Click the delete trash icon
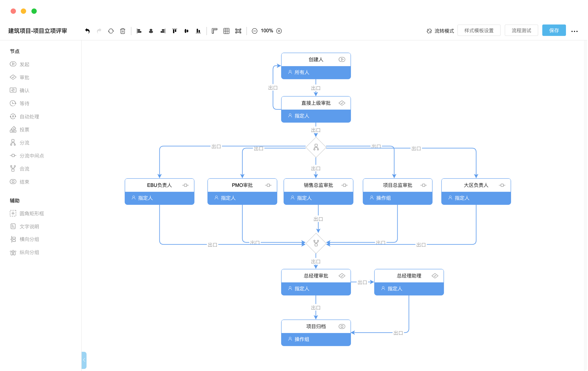The width and height of the screenshot is (588, 371). (x=122, y=31)
